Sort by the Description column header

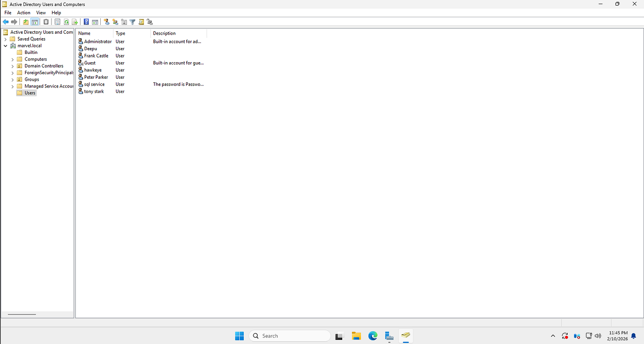179,33
